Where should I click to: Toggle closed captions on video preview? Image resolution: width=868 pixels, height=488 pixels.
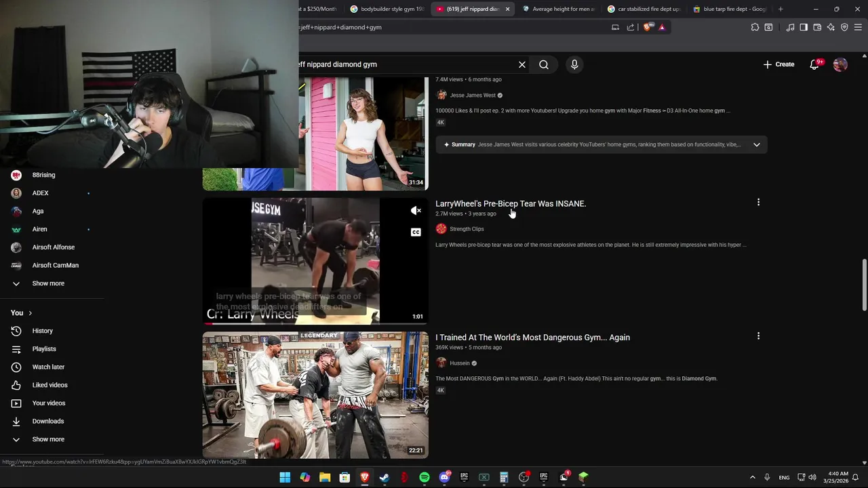pyautogui.click(x=416, y=232)
